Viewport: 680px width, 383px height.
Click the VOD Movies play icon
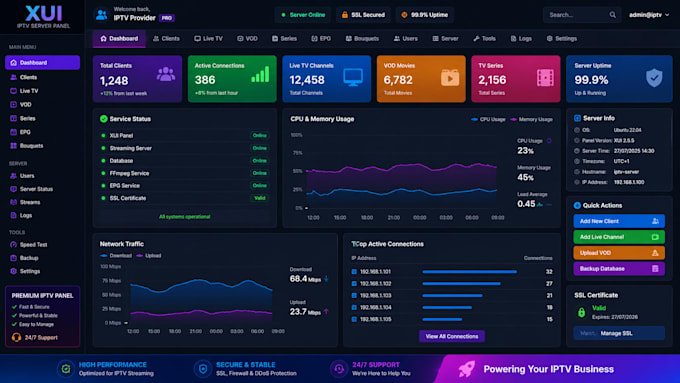450,78
